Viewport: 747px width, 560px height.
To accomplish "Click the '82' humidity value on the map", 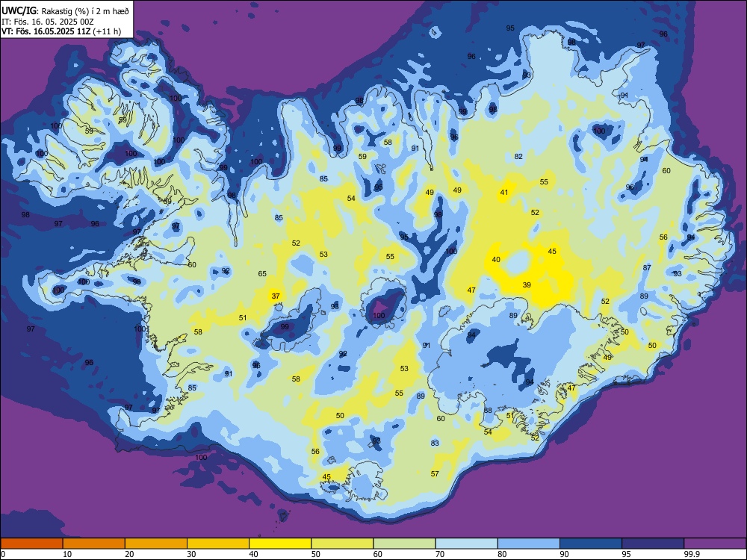I will click(519, 156).
